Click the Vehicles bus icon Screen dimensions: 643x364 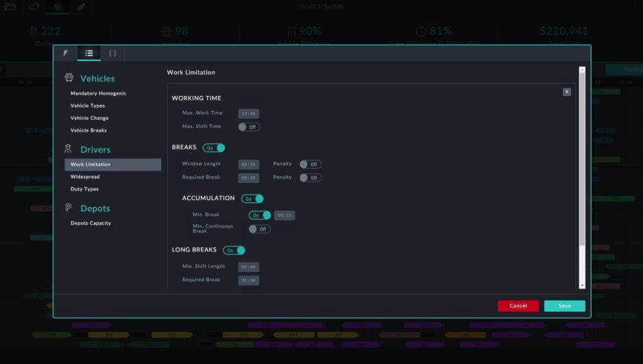coord(69,78)
